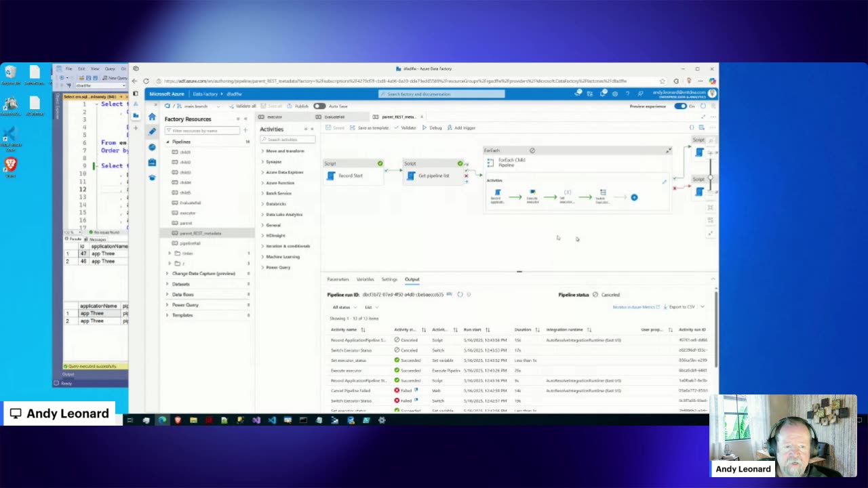The height and width of the screenshot is (488, 868).
Task: Open the settings gear in Azure header
Action: (615, 94)
